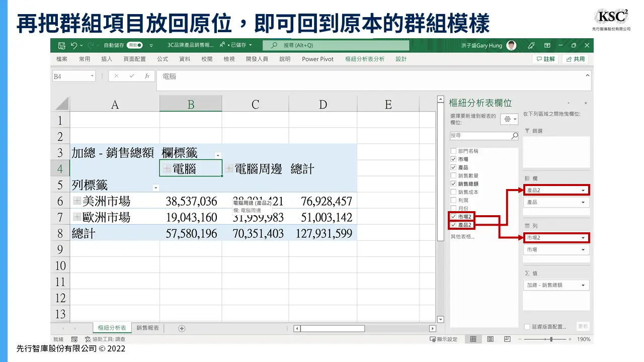644x362 pixels.
Task: Check the 部門名稱 field checkbox
Action: coord(453,151)
